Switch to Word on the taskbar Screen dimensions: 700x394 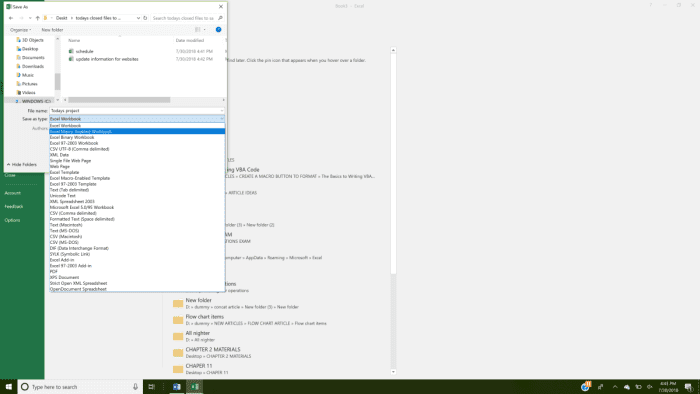pos(177,386)
